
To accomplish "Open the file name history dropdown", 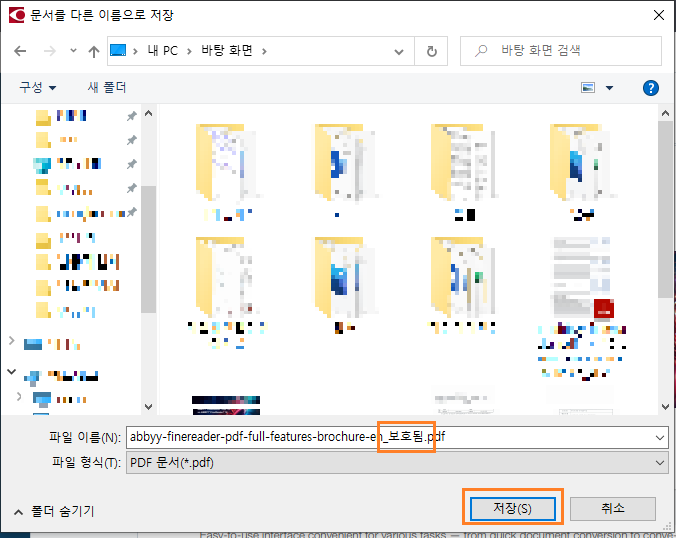I will [660, 438].
